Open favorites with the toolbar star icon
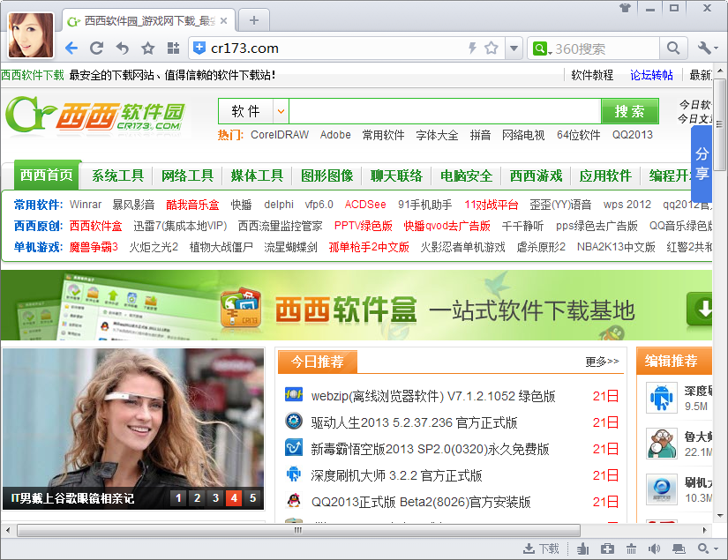The width and height of the screenshot is (728, 560). coord(147,48)
